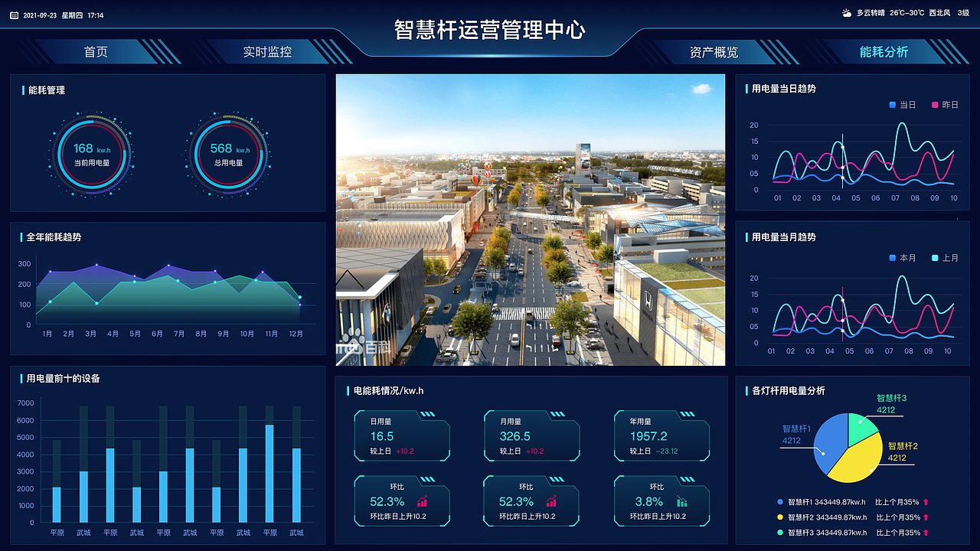
Task: Click the temperature range 26℃~30℃
Action: click(x=906, y=13)
